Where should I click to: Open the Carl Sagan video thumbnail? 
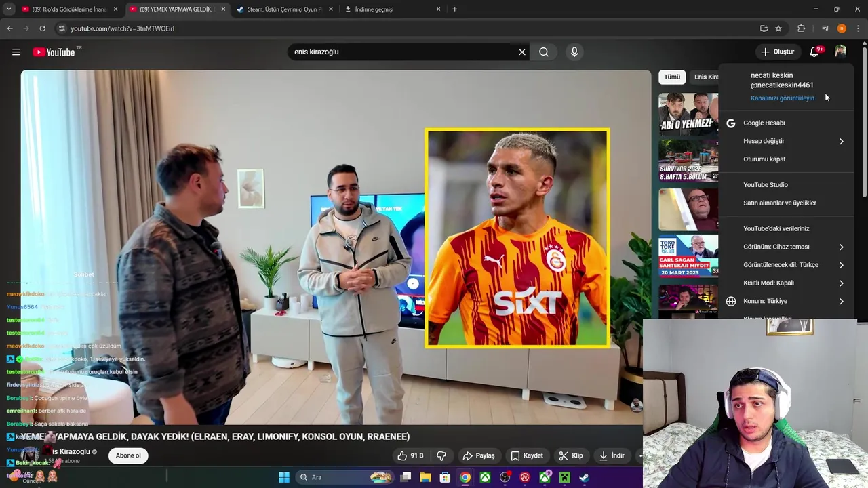coord(688,256)
